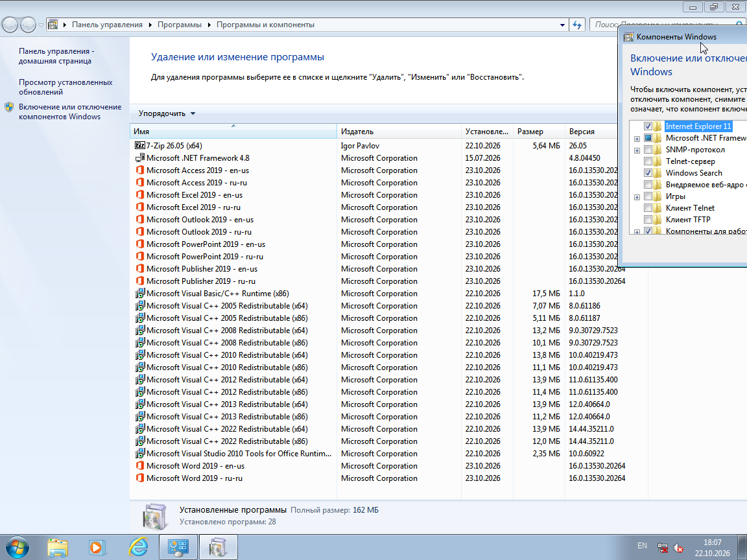747x560 pixels.
Task: Enable the SNMP-протокол component
Action: coord(648,150)
